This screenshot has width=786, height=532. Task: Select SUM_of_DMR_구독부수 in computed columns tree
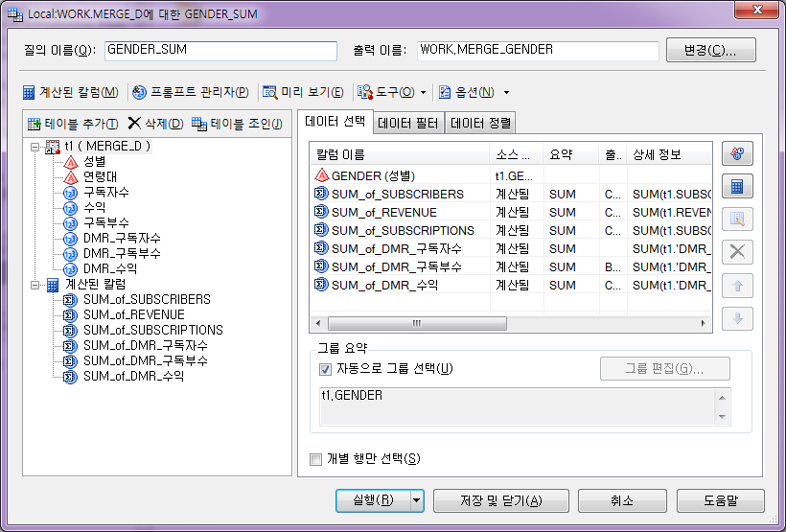pos(146,360)
